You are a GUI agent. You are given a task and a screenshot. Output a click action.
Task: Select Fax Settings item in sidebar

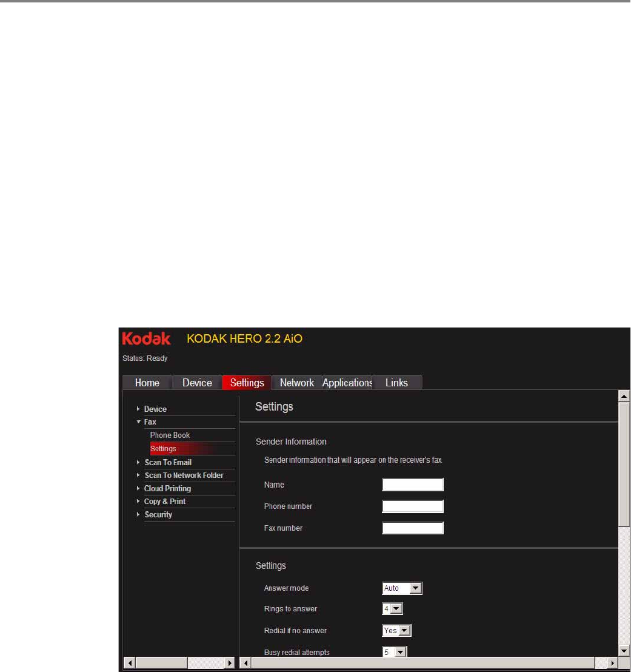coord(192,448)
